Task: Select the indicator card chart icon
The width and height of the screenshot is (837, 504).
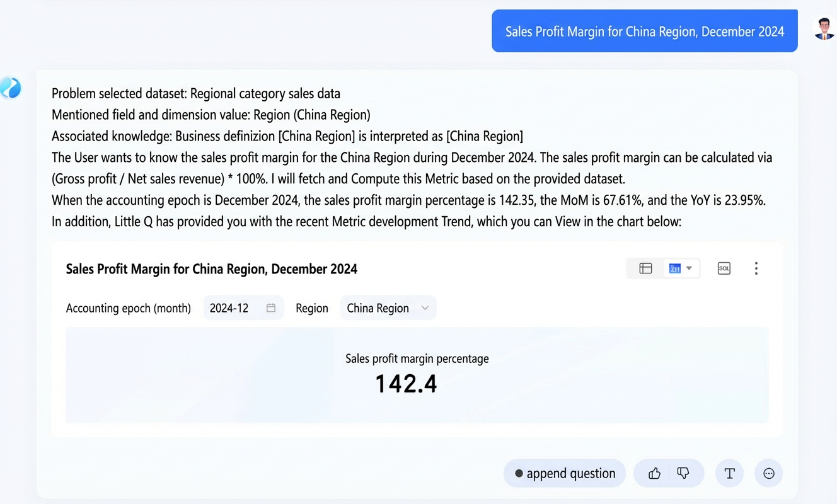Action: tap(675, 268)
